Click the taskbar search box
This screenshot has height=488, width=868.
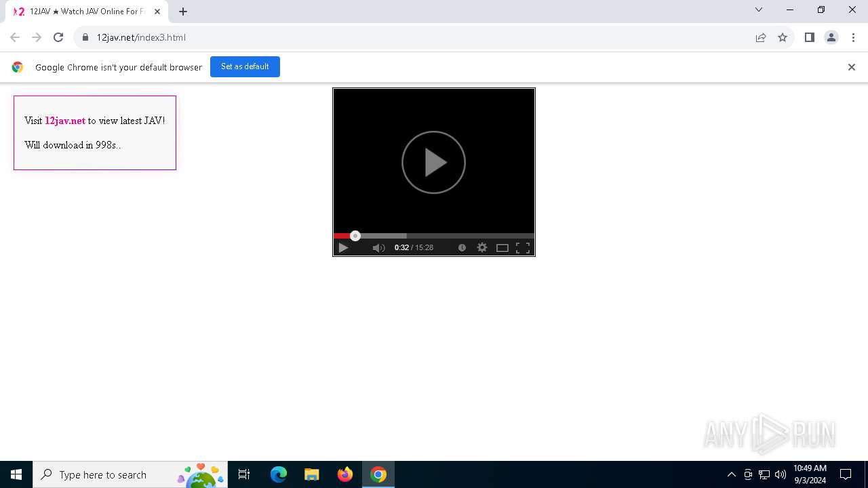pos(130,474)
